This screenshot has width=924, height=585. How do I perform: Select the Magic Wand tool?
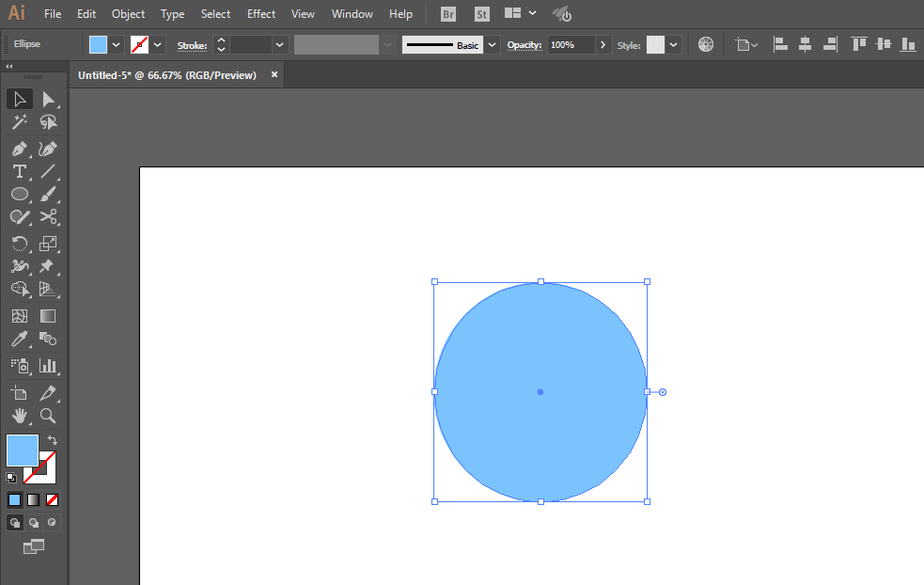point(20,122)
